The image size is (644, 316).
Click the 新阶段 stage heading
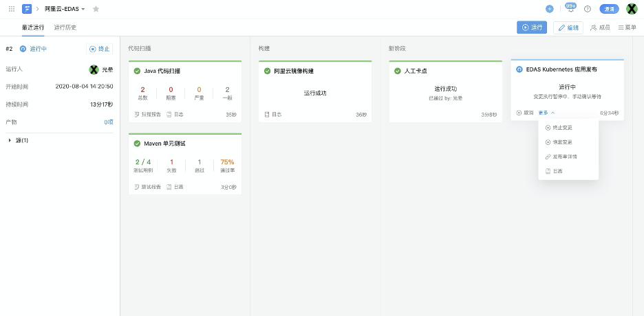tap(397, 48)
